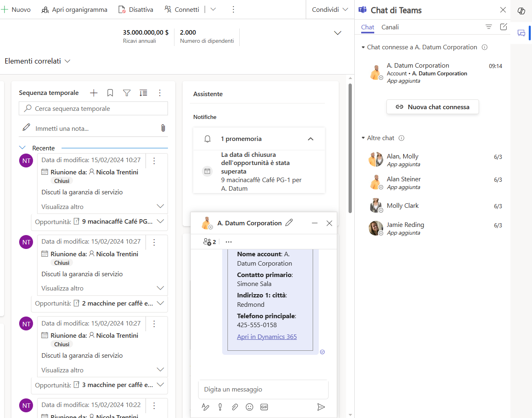This screenshot has width=532, height=418.
Task: Click the main form vertical scrollbar
Action: point(350,148)
